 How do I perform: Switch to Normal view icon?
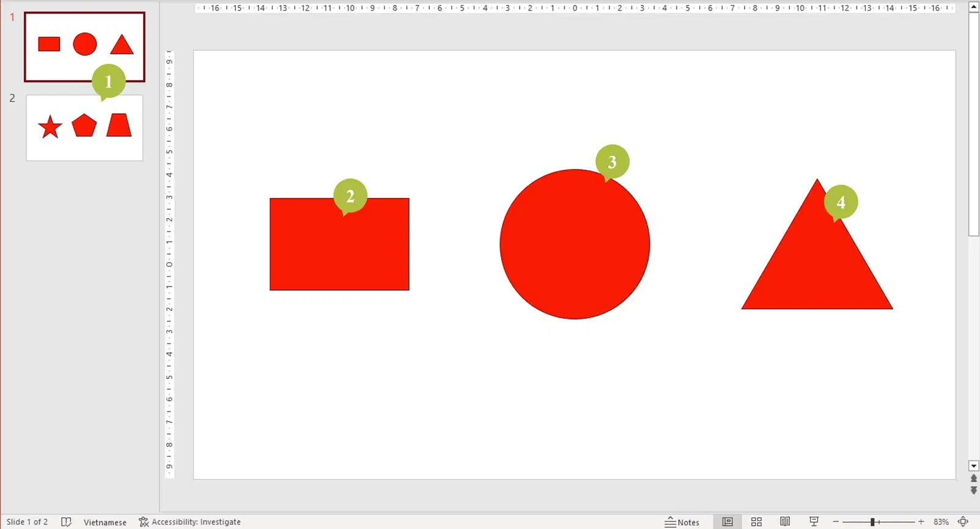[728, 522]
